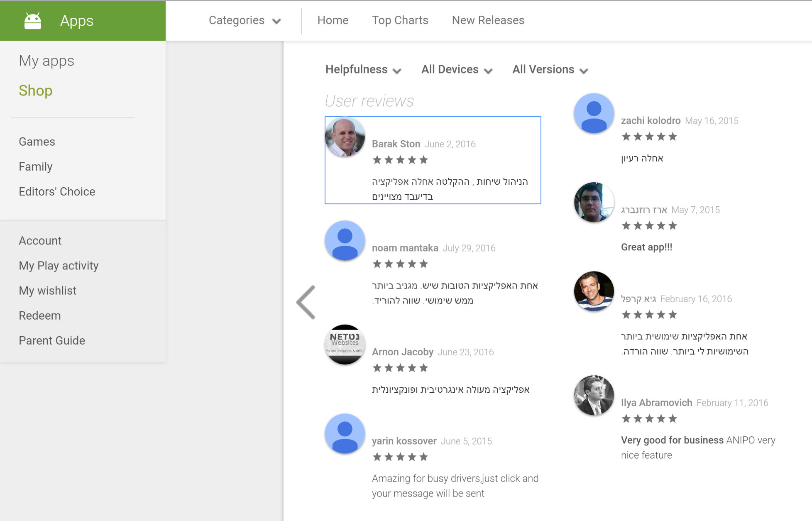
Task: Click the July 29, 2016 review date
Action: pyautogui.click(x=469, y=248)
